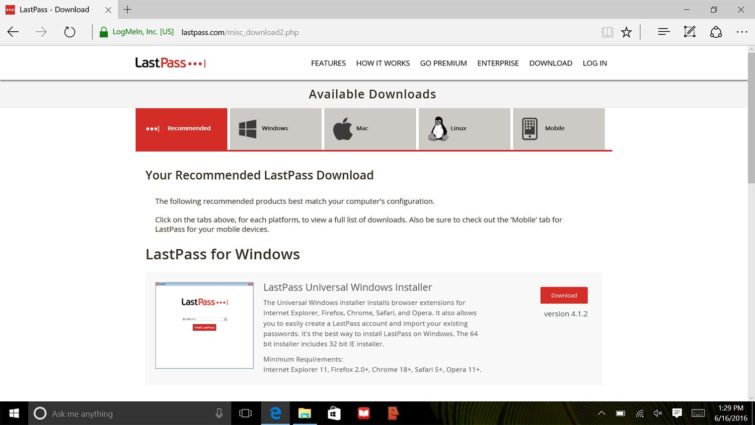This screenshot has width=755, height=425.
Task: Click the LastPass for Windows heading
Action: [222, 254]
